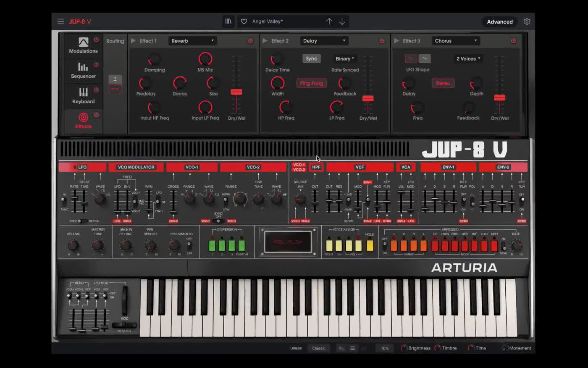Switch to the Effects tab
This screenshot has height=368, width=588.
click(x=83, y=121)
